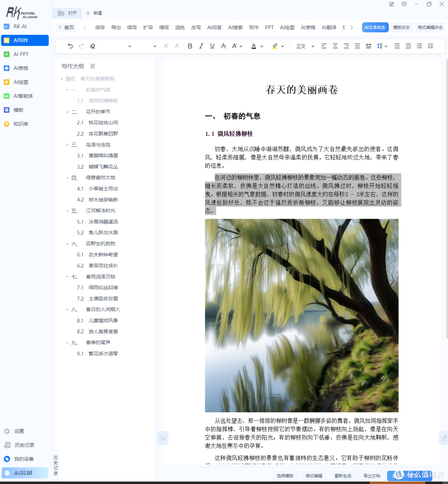Click 润色 in toolbar

pyautogui.click(x=180, y=27)
